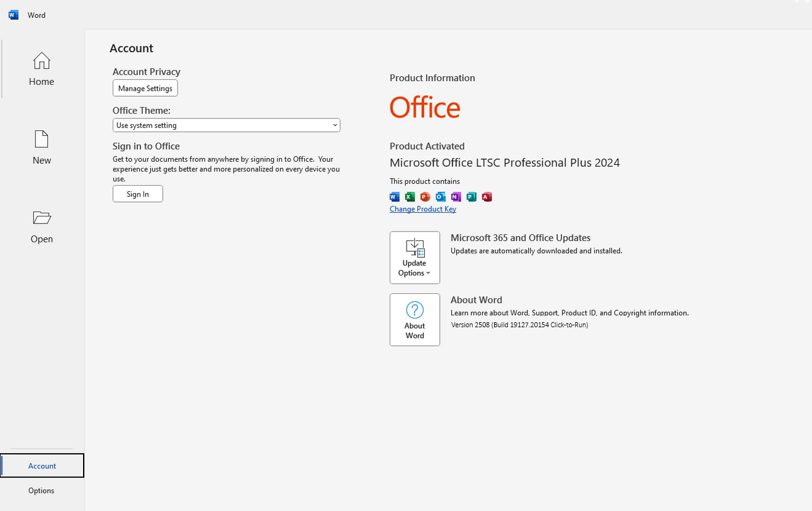
Task: Click the Access app icon
Action: click(487, 197)
